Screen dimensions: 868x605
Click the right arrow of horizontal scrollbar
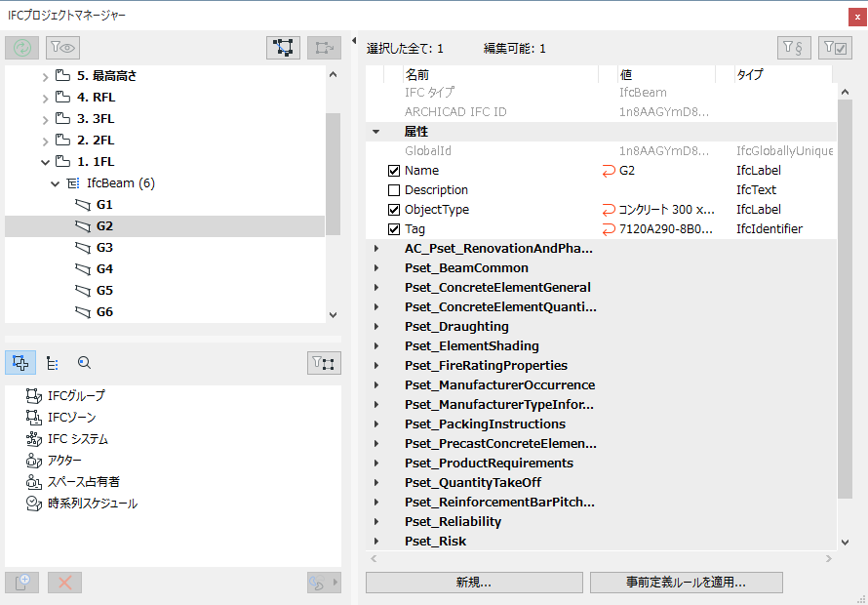tap(829, 558)
